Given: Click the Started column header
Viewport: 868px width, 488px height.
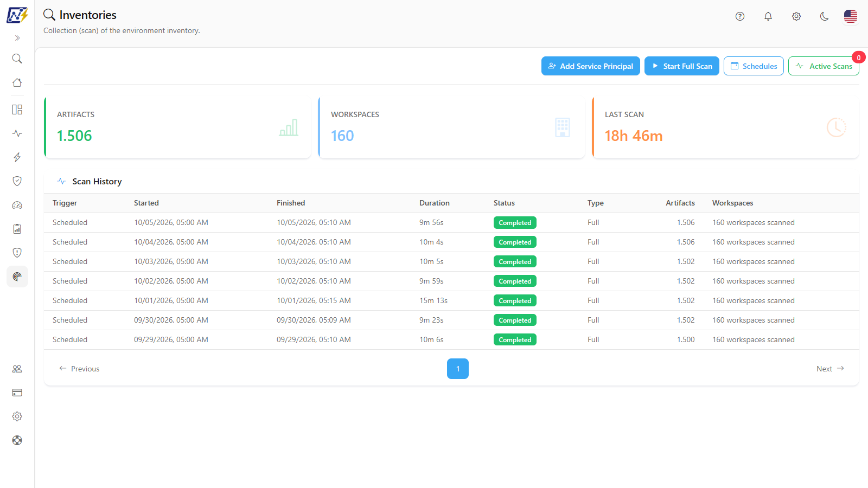Looking at the screenshot, I should click(146, 203).
